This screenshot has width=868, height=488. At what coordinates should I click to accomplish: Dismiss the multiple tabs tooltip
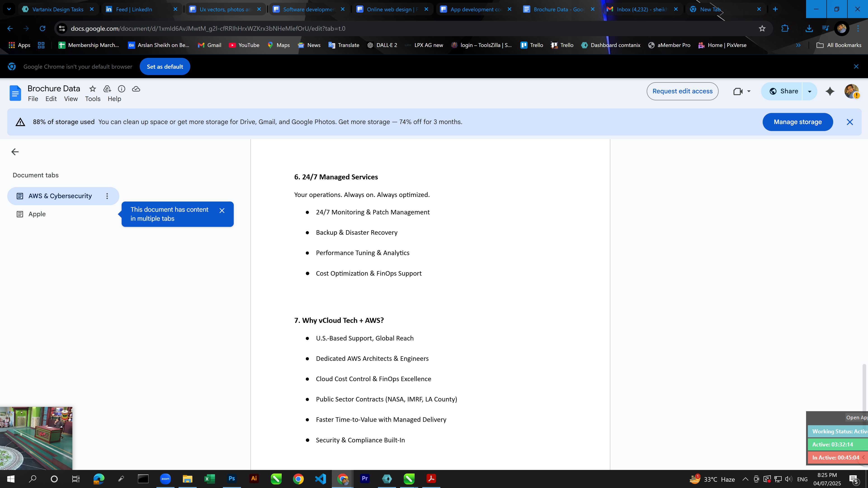(x=222, y=211)
